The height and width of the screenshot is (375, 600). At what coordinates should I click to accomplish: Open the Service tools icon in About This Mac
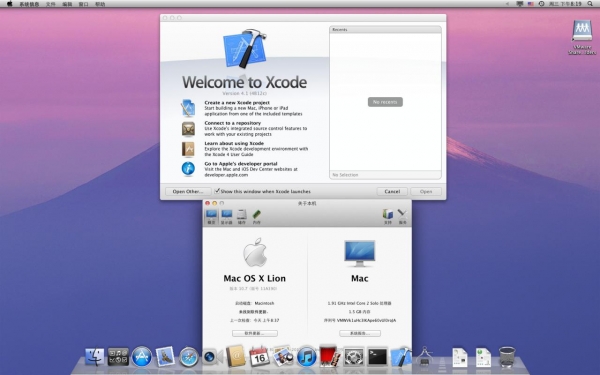point(403,217)
